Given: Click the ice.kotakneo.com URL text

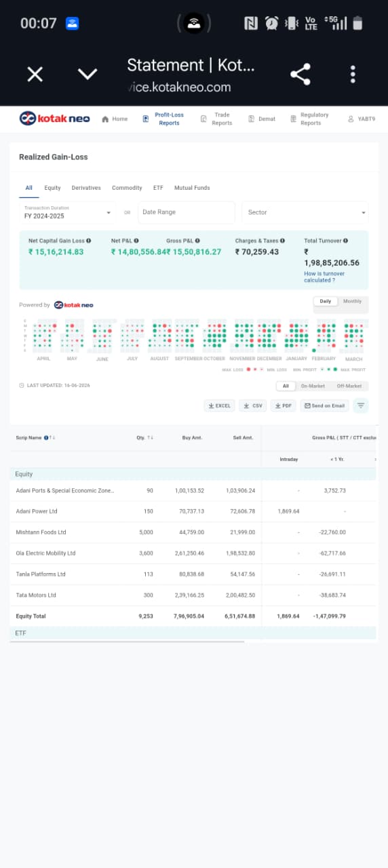Looking at the screenshot, I should pyautogui.click(x=180, y=87).
